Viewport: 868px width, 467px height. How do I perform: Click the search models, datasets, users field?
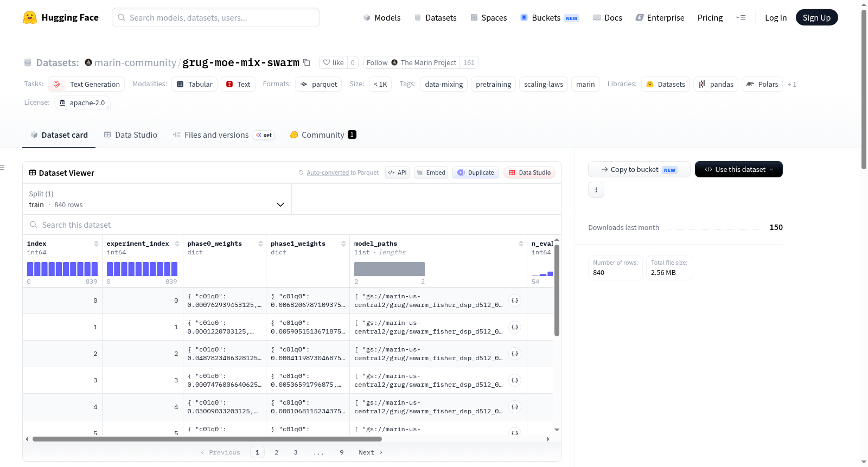coord(216,17)
